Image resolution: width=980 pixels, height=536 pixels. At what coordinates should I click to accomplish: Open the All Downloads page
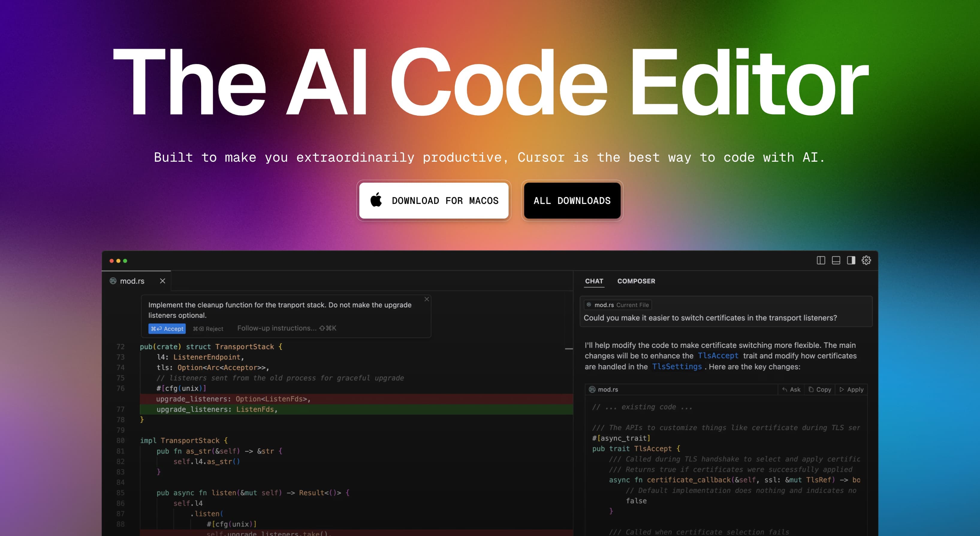pyautogui.click(x=572, y=200)
